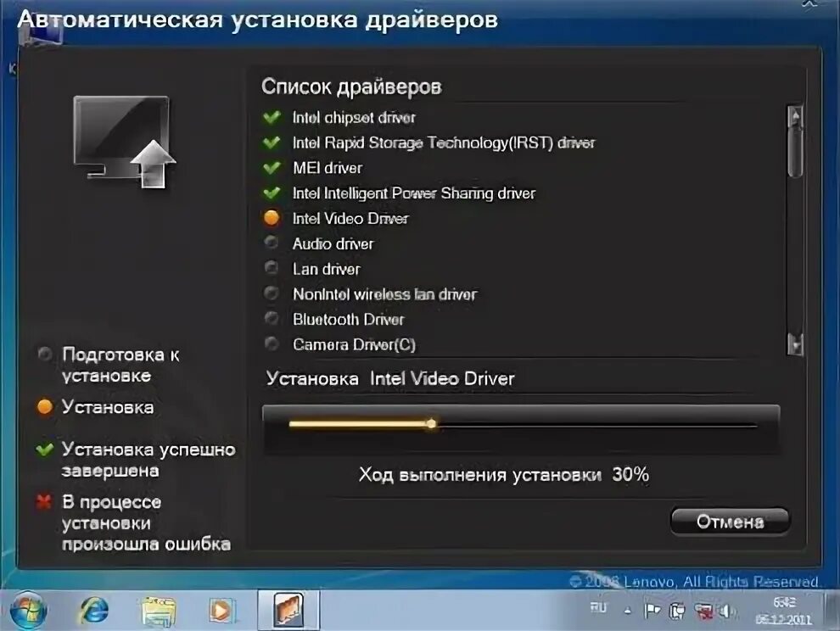Viewport: 840px width, 631px height.
Task: Select the Audio driver text
Action: tap(333, 243)
